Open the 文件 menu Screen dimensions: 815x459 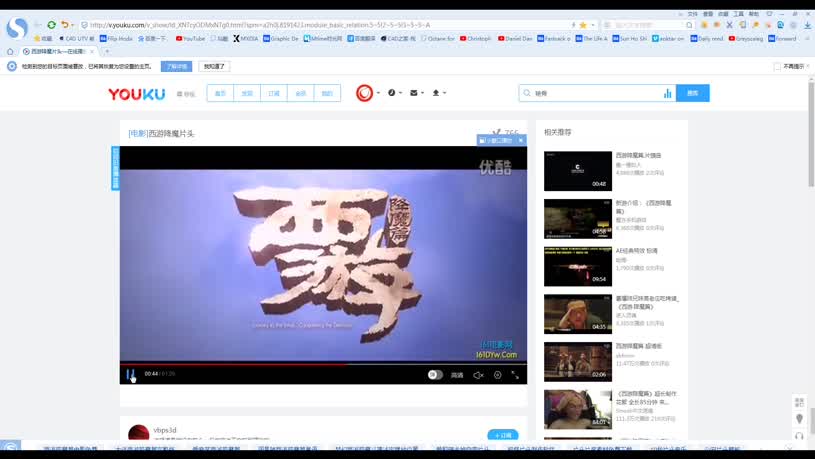692,14
